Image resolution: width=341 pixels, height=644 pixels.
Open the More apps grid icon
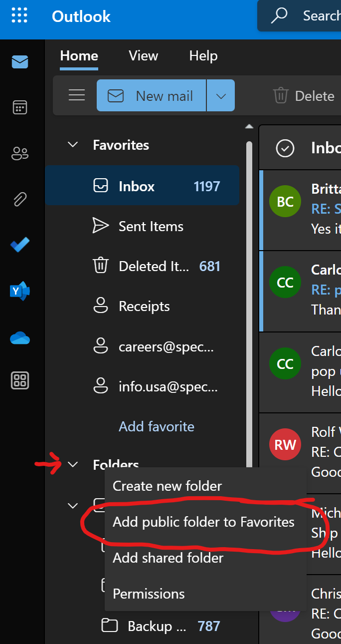click(20, 381)
